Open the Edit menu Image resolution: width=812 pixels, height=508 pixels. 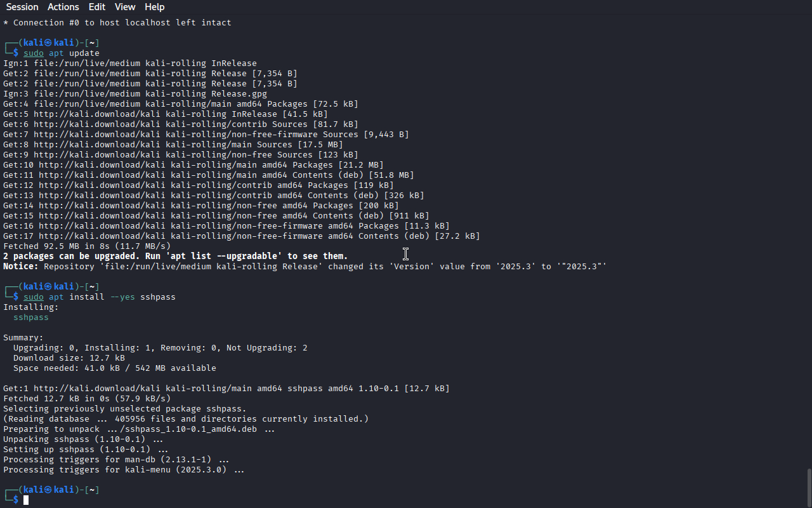tap(97, 7)
